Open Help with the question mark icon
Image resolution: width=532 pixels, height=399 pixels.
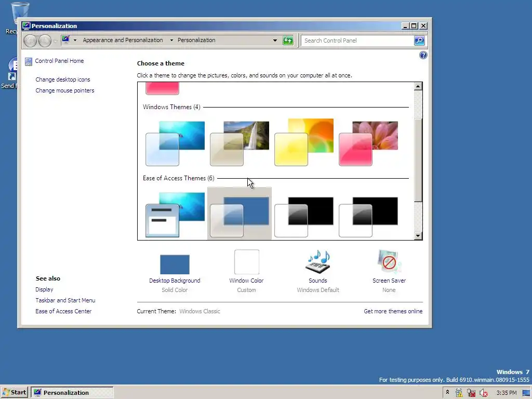pyautogui.click(x=423, y=55)
